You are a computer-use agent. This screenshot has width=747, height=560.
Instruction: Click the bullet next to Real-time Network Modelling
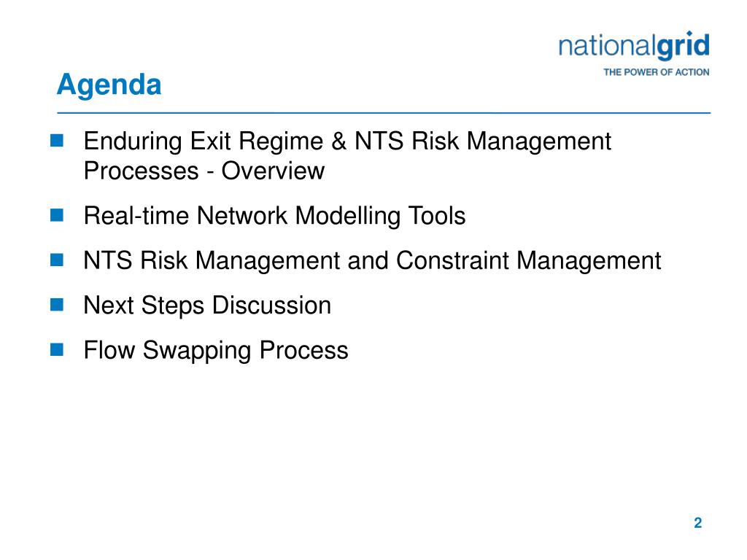click(57, 215)
